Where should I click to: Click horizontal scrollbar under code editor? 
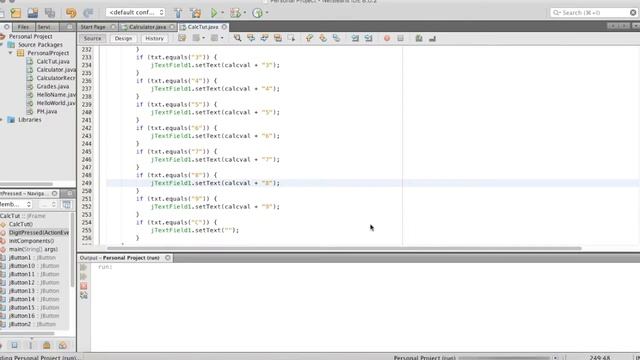click(344, 248)
